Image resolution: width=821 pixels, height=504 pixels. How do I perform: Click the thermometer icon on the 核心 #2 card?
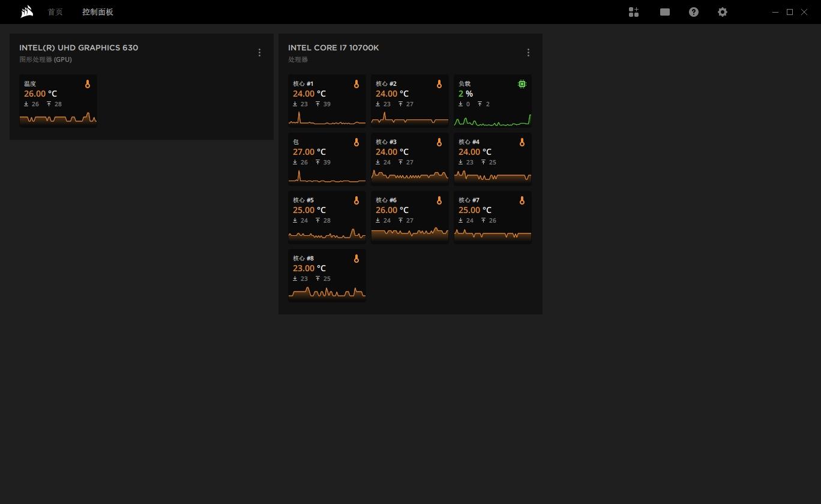point(439,84)
